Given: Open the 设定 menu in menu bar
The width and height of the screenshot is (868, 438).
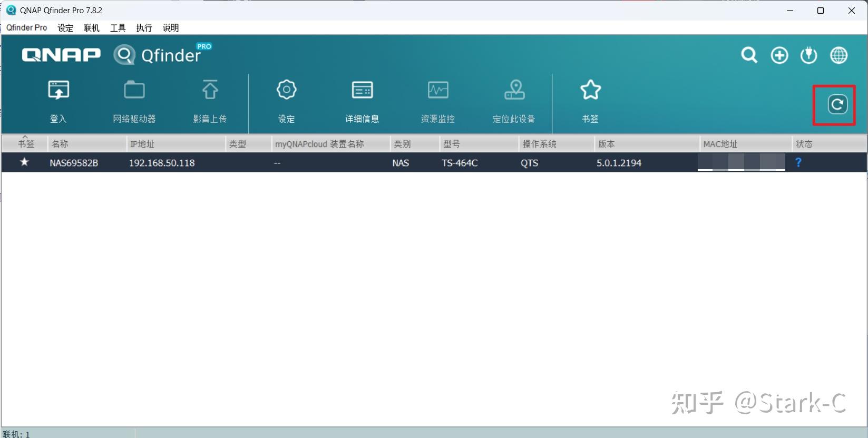Looking at the screenshot, I should [x=65, y=27].
